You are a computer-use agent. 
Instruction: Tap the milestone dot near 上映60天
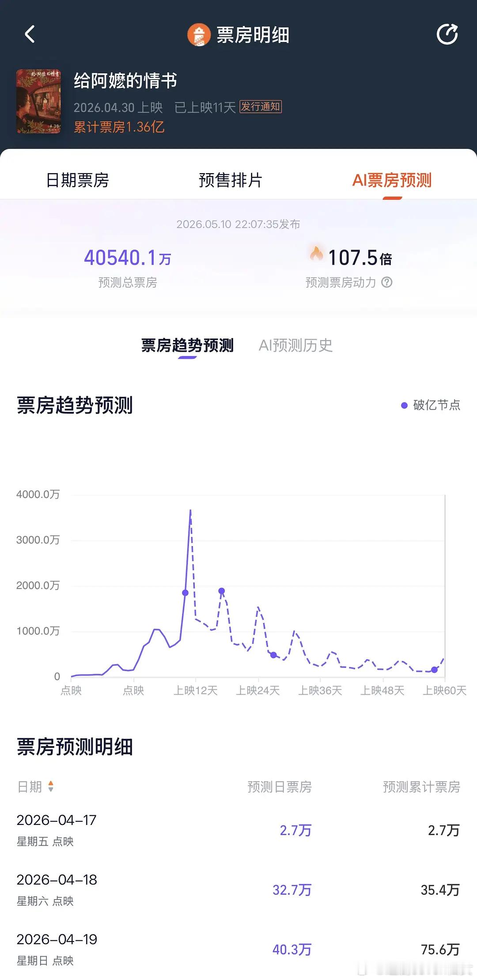click(435, 670)
